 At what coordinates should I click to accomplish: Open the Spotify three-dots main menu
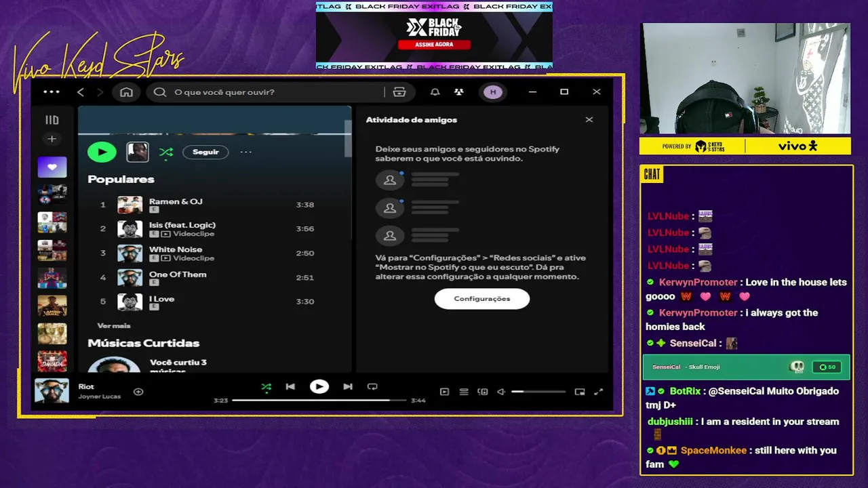tap(52, 92)
